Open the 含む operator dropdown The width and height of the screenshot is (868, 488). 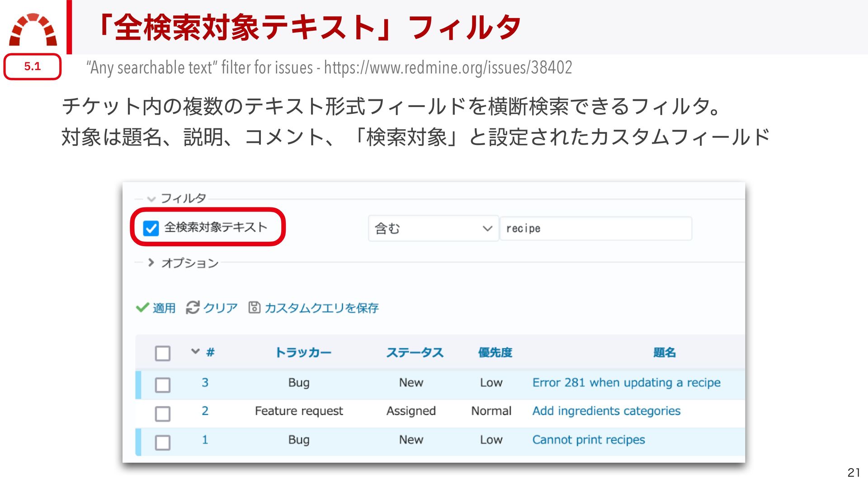[433, 229]
